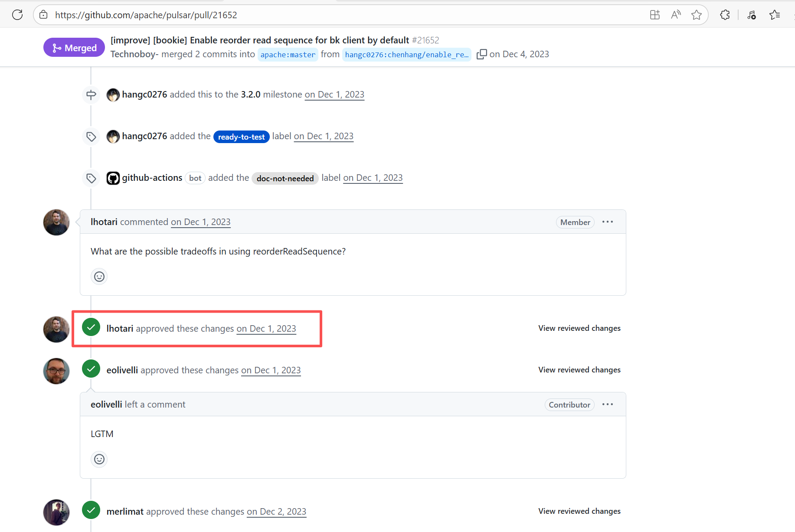View reviewed changes for merlimat's approval
The image size is (795, 532).
(579, 511)
